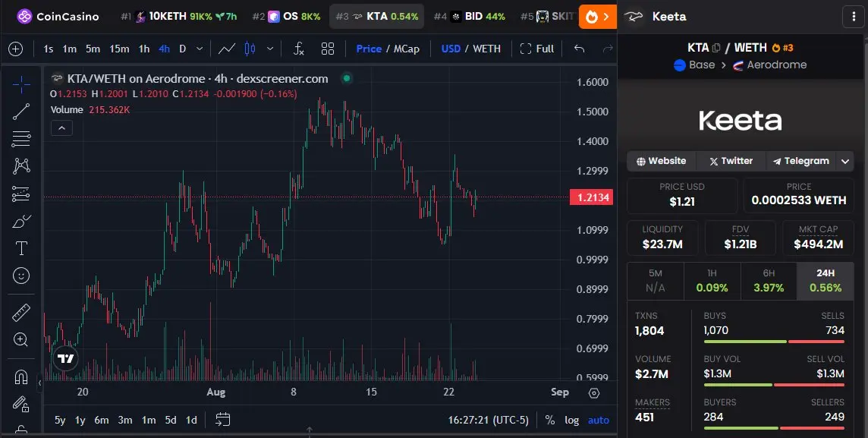868x438 pixels.
Task: Open the line chart style icon
Action: click(x=226, y=49)
